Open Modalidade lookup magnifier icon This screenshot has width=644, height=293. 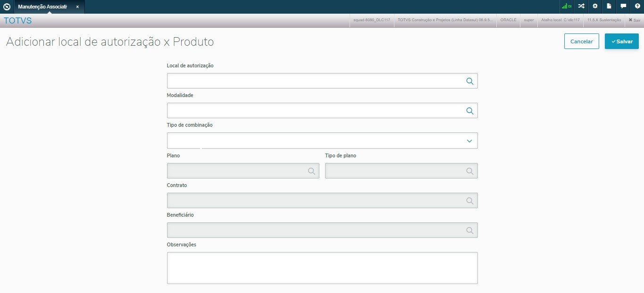469,111
